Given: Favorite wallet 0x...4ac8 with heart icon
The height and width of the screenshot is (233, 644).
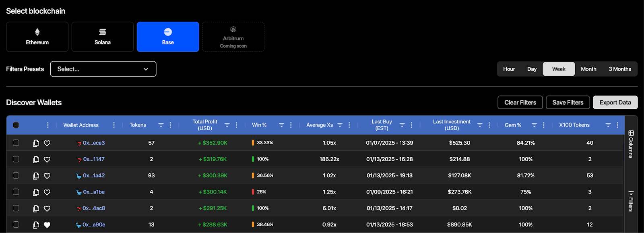Looking at the screenshot, I should tap(47, 208).
